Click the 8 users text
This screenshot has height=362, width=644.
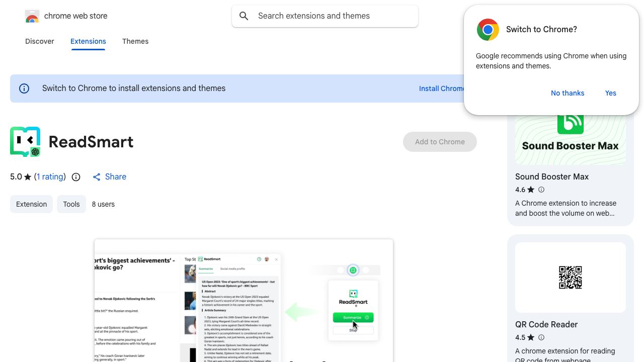pyautogui.click(x=103, y=204)
